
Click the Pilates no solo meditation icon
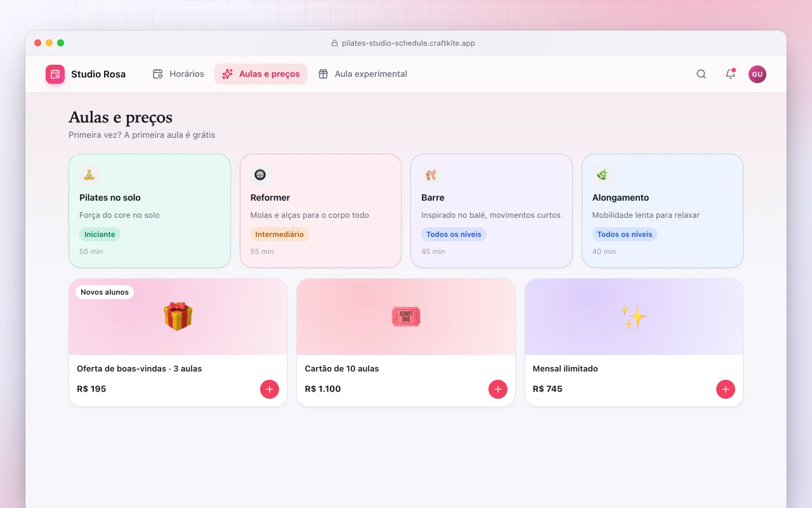coord(89,175)
